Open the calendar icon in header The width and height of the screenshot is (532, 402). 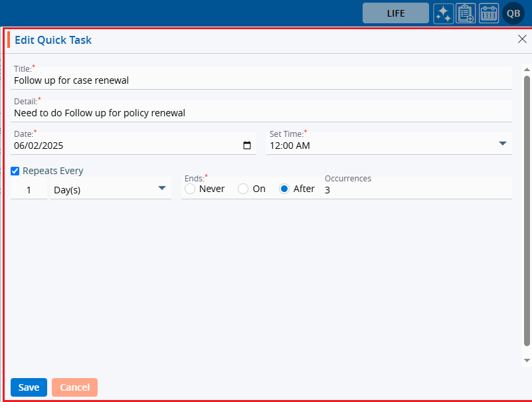(x=489, y=13)
